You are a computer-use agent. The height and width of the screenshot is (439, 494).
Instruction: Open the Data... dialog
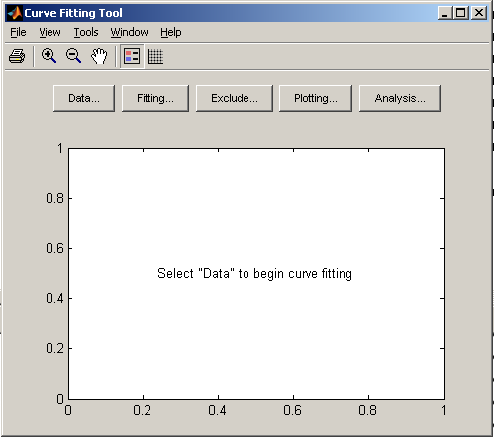pos(84,98)
